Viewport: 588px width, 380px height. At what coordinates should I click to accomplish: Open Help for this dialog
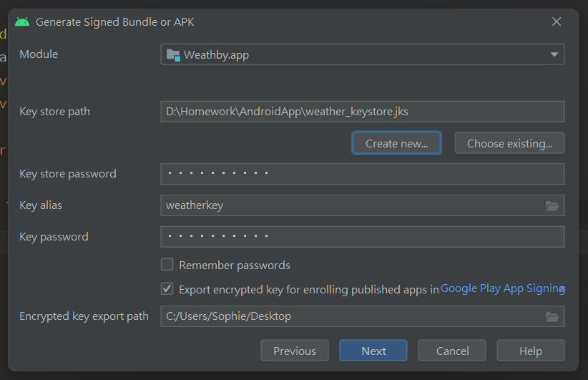(530, 351)
